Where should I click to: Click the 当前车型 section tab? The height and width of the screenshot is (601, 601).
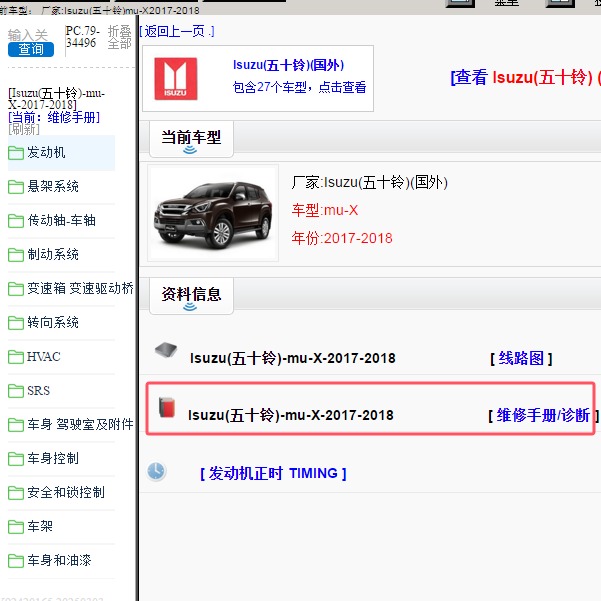[191, 138]
